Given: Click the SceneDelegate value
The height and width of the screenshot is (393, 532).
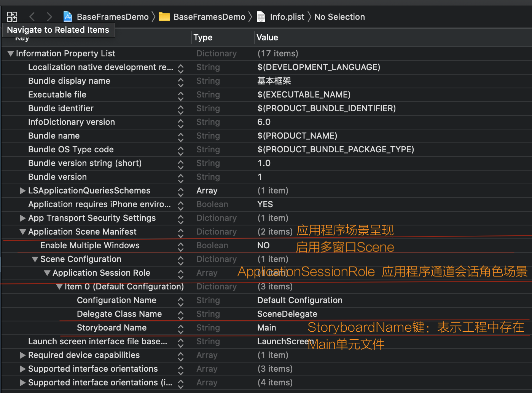Looking at the screenshot, I should click(x=287, y=314).
